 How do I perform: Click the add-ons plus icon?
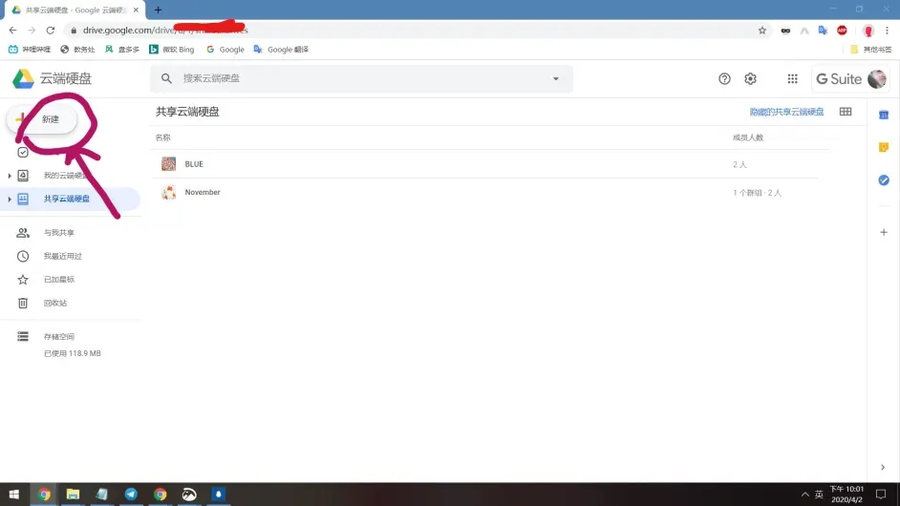tap(883, 232)
